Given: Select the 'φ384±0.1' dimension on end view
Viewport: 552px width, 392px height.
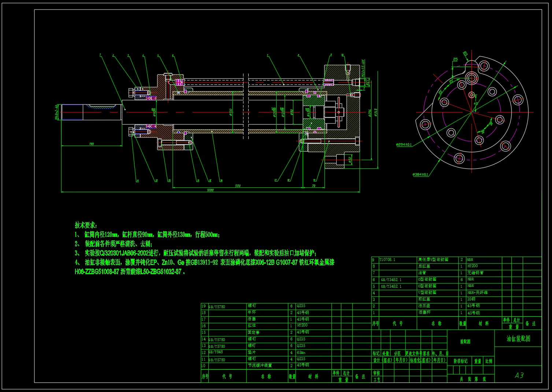Looking at the screenshot, I should coord(420,175).
